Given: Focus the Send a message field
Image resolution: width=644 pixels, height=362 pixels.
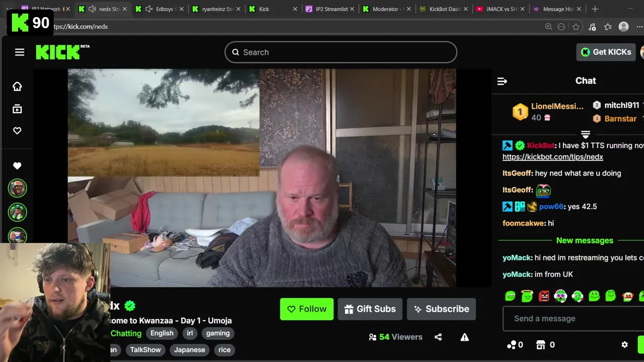Looking at the screenshot, I should point(573,319).
